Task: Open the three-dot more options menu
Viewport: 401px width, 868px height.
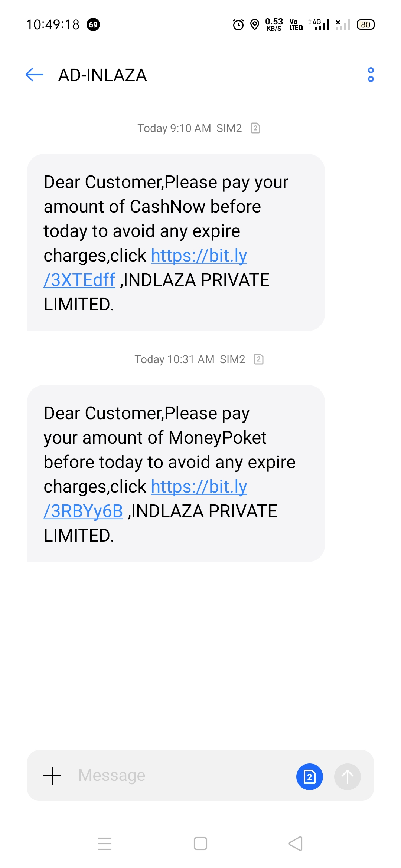Action: [371, 75]
